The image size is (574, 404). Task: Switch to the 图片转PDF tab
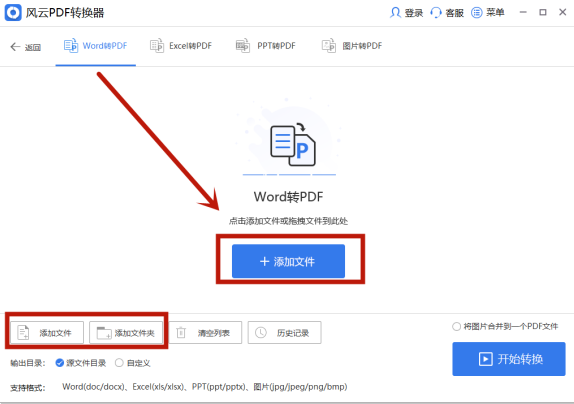(x=352, y=46)
